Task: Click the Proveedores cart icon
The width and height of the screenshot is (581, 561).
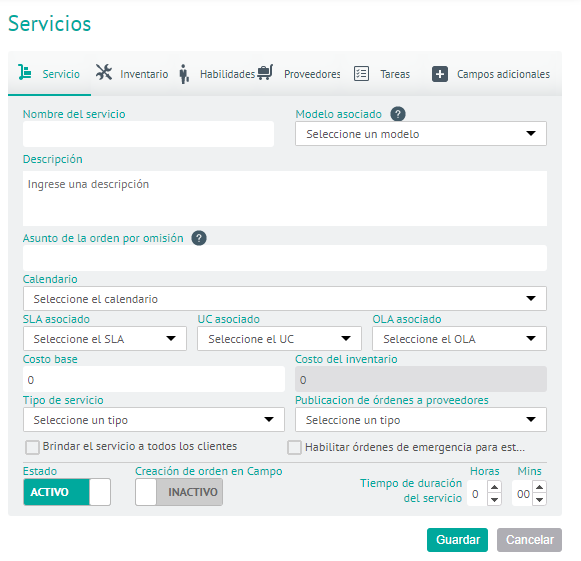Action: click(x=265, y=72)
